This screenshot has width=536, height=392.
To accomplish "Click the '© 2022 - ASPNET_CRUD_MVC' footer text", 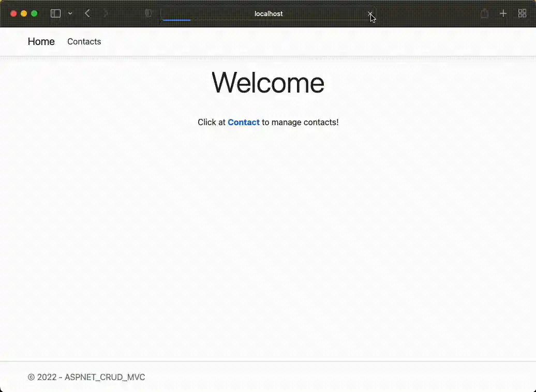I will click(x=86, y=377).
